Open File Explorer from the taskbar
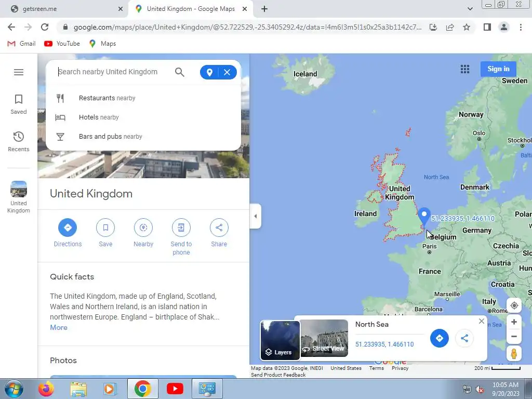The height and width of the screenshot is (399, 532). click(x=78, y=389)
